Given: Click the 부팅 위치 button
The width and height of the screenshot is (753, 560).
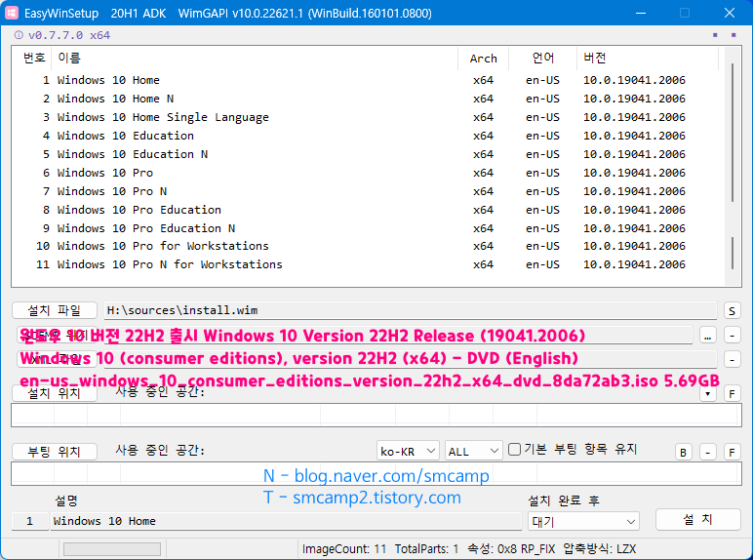Looking at the screenshot, I should point(55,452).
